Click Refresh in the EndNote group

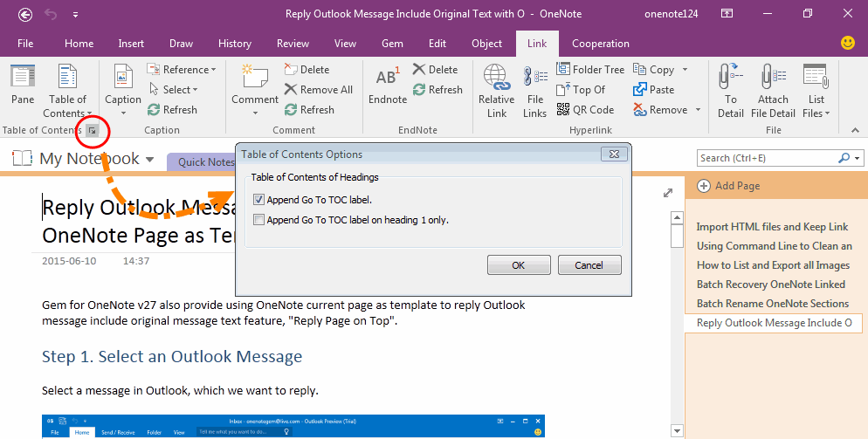tap(437, 89)
